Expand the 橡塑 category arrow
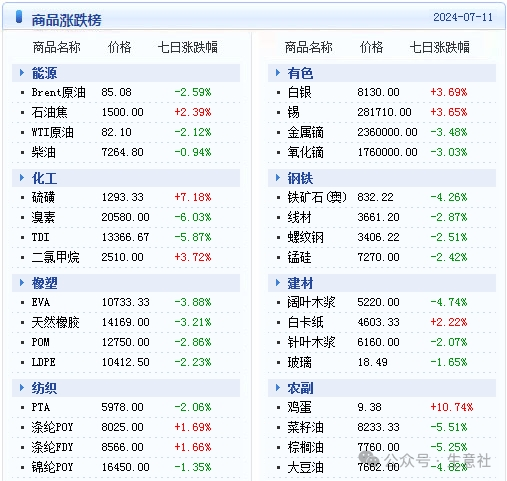 pyautogui.click(x=22, y=283)
